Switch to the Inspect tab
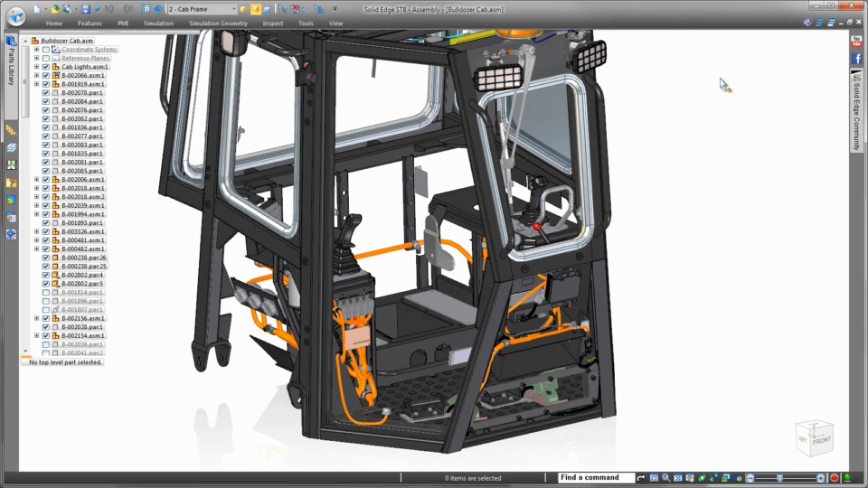The image size is (868, 488). (x=272, y=23)
